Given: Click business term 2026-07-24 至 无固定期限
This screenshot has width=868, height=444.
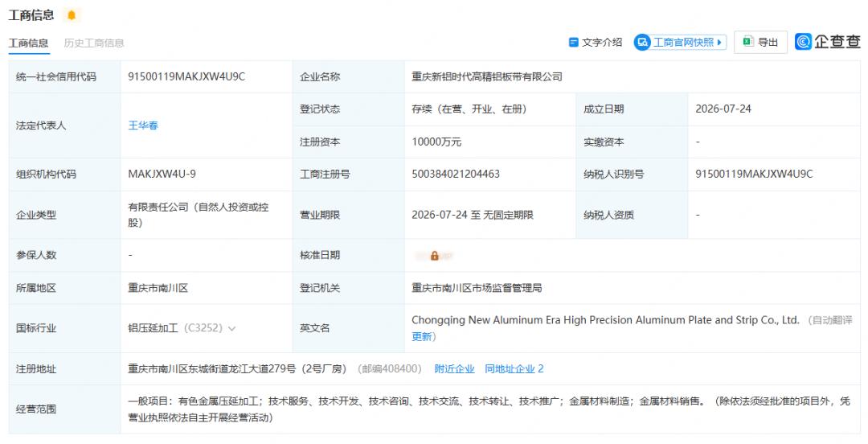Looking at the screenshot, I should coord(473,215).
